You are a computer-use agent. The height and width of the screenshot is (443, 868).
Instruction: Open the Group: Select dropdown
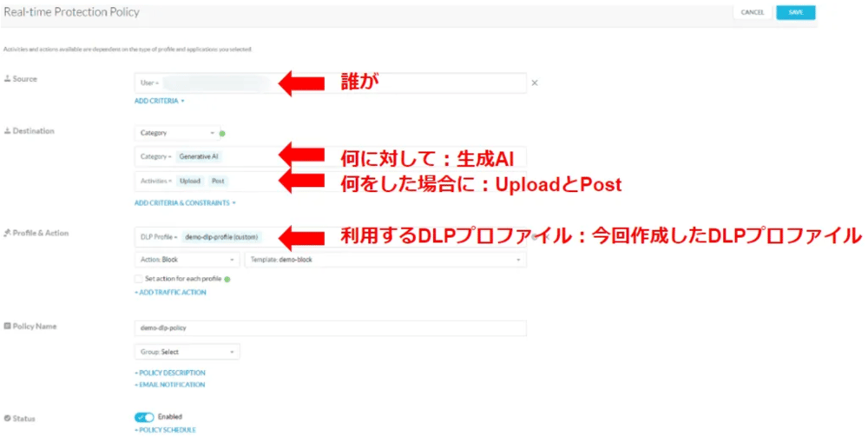point(187,352)
